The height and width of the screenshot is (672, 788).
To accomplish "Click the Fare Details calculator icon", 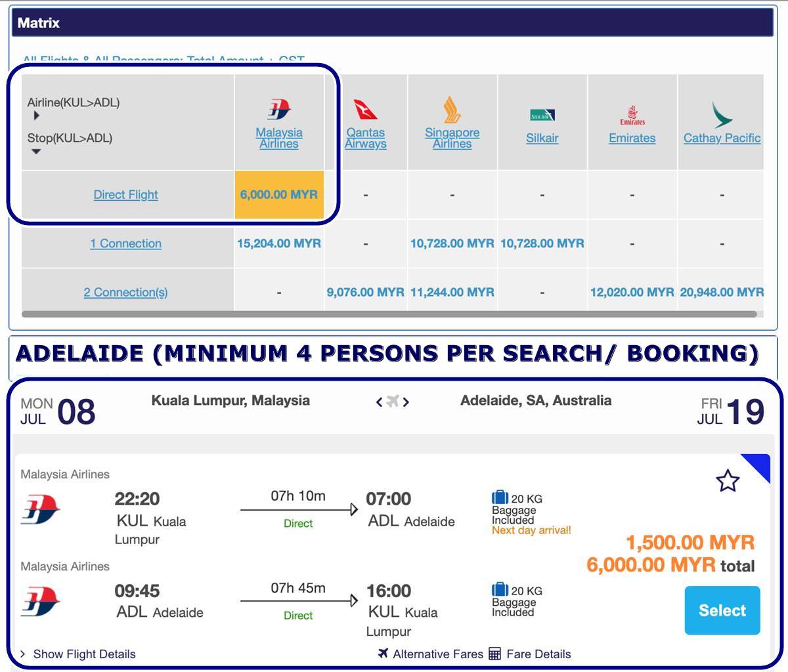I will coord(495,654).
